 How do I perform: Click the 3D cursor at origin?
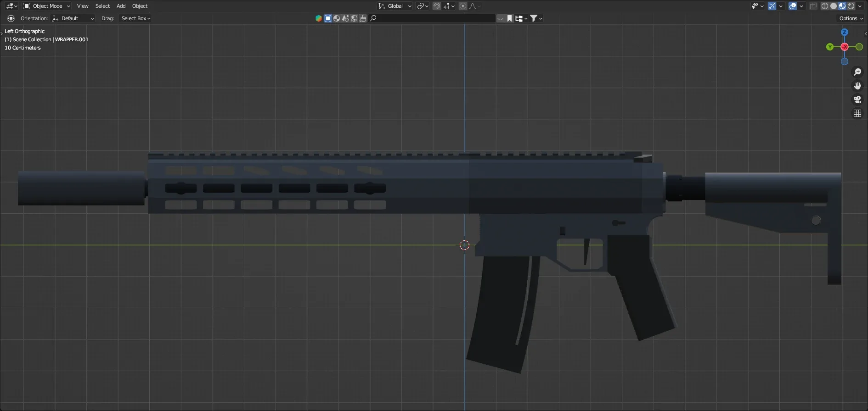tap(464, 245)
